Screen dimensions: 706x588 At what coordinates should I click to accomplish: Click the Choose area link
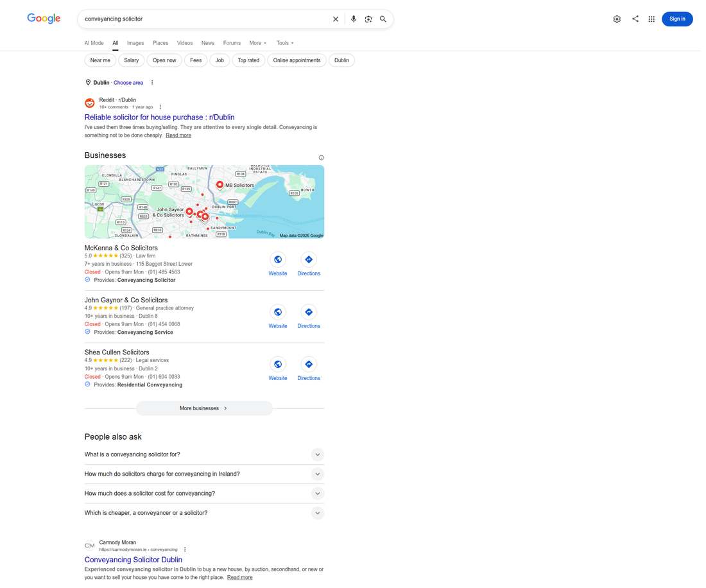128,83
